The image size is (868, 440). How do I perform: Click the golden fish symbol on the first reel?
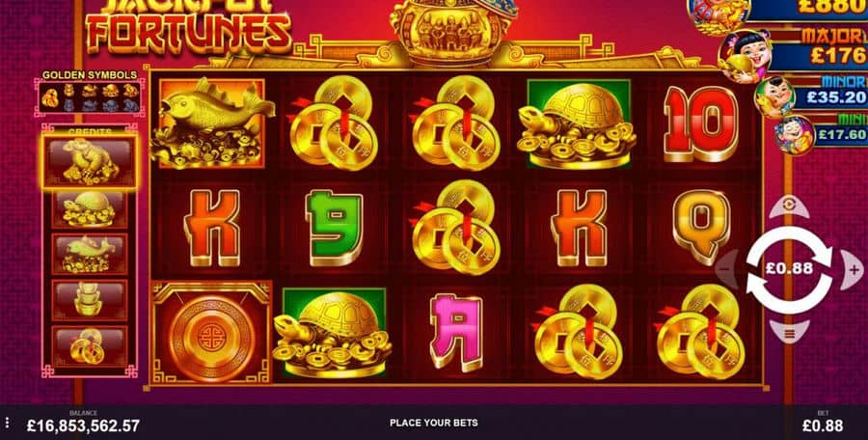pyautogui.click(x=212, y=123)
